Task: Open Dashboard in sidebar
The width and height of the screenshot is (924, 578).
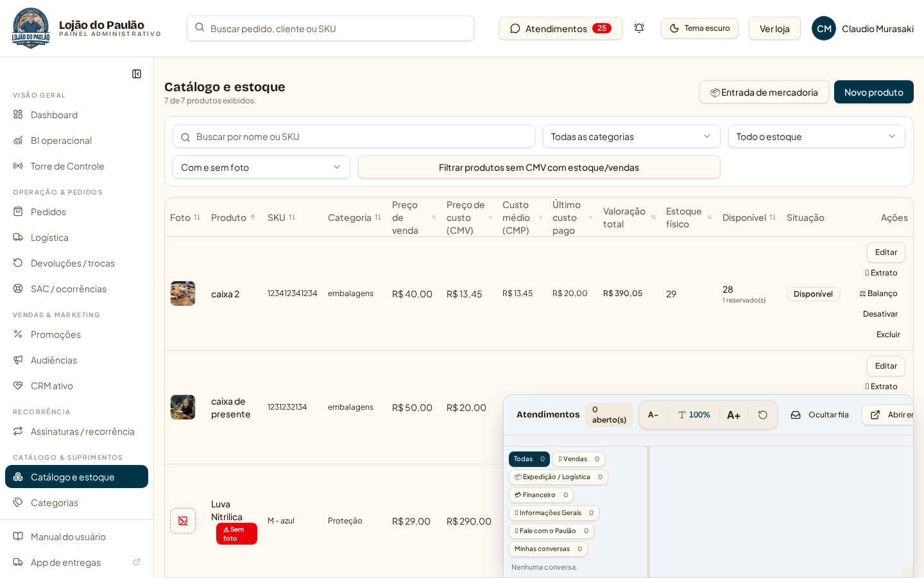Action: pos(76,114)
